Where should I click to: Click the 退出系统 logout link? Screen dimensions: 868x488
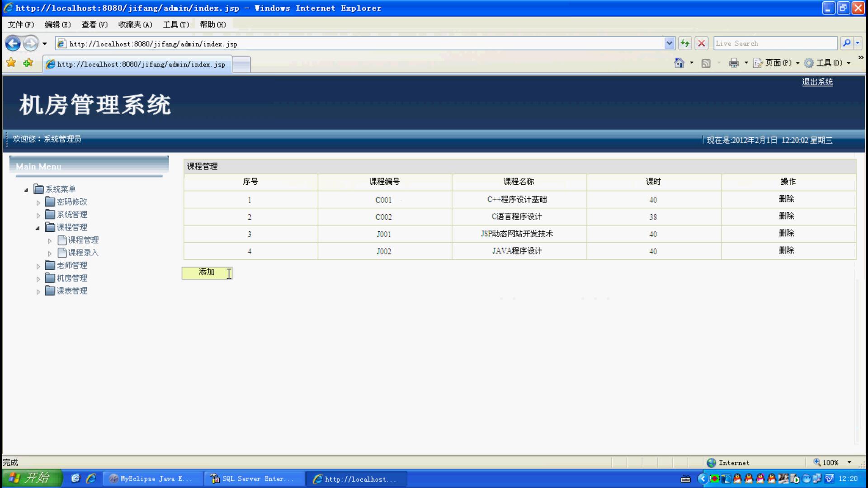tap(817, 82)
